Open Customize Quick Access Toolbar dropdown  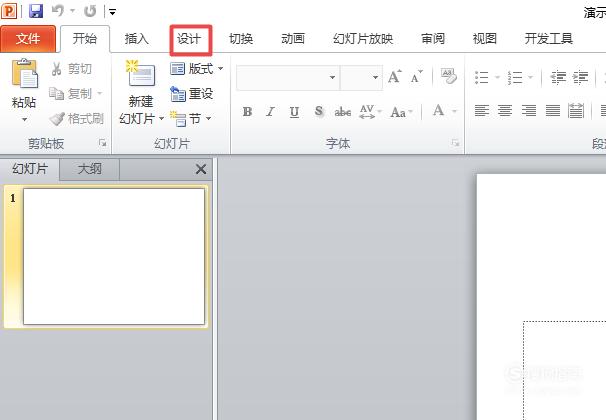(112, 12)
